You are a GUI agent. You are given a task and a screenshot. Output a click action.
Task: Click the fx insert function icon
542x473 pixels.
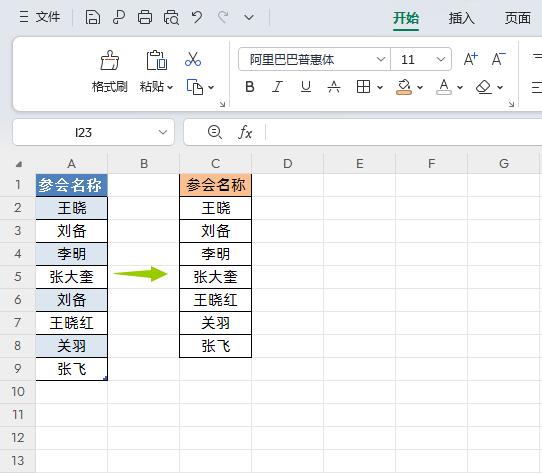(x=245, y=132)
